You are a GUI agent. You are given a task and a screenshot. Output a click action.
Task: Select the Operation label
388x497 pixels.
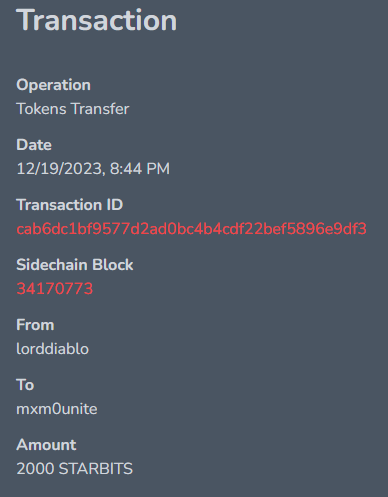point(53,85)
